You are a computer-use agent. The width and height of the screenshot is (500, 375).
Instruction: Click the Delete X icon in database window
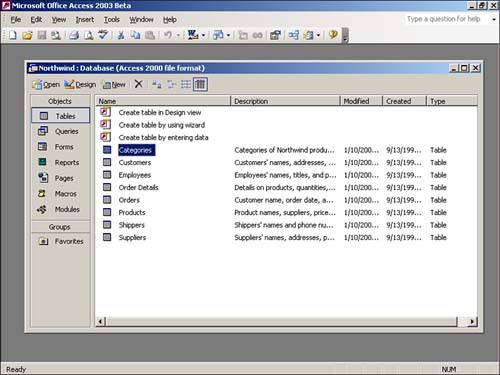(x=139, y=84)
